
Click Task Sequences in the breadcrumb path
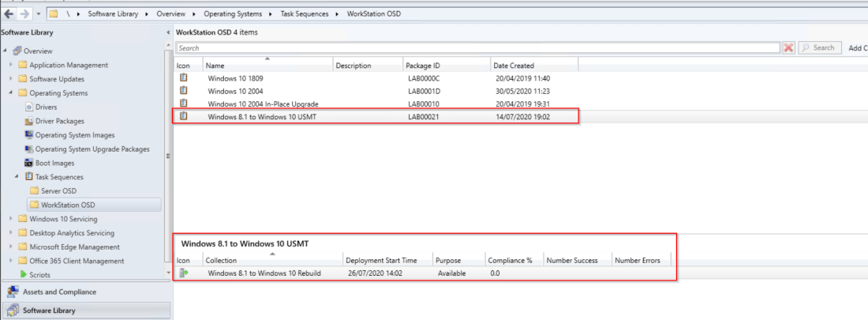tap(302, 13)
